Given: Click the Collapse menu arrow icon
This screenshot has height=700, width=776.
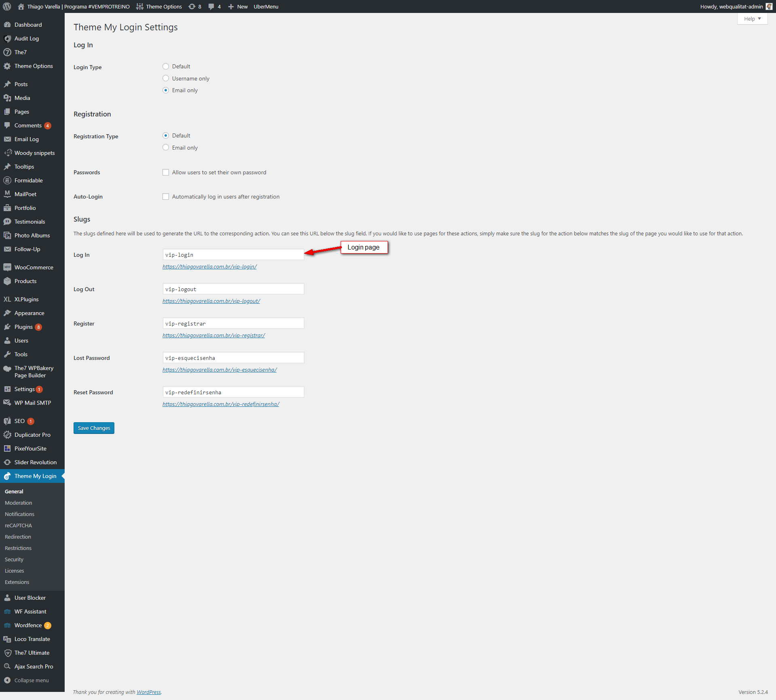Looking at the screenshot, I should 7,680.
